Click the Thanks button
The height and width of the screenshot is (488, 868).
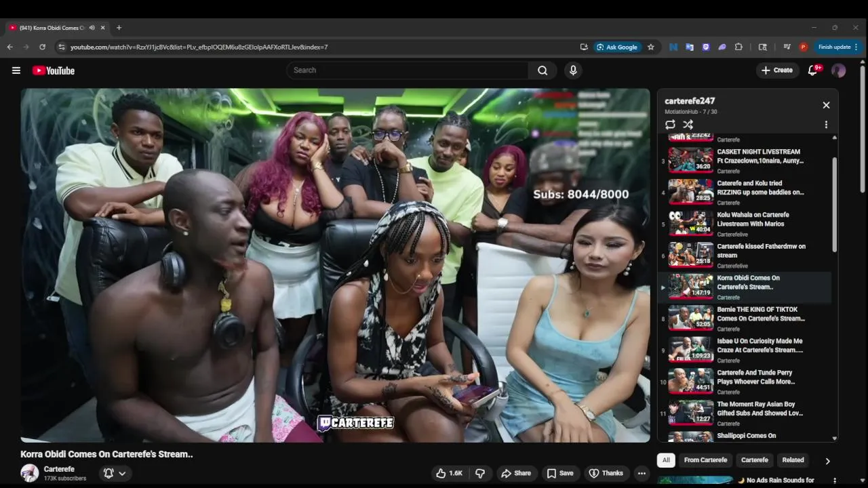(x=606, y=473)
